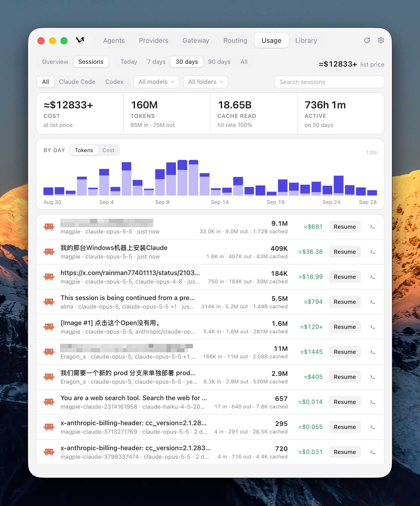This screenshot has width=420, height=506.
Task: Resume the Windows Claude install session
Action: 345,252
